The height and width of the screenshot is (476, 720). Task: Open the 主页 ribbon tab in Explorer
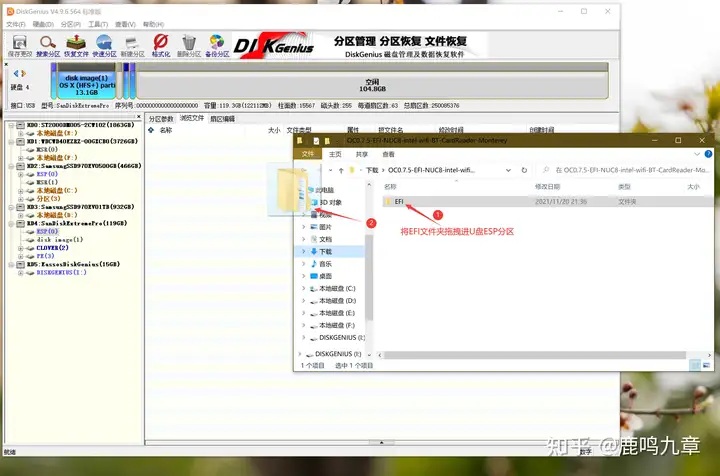[x=335, y=154]
